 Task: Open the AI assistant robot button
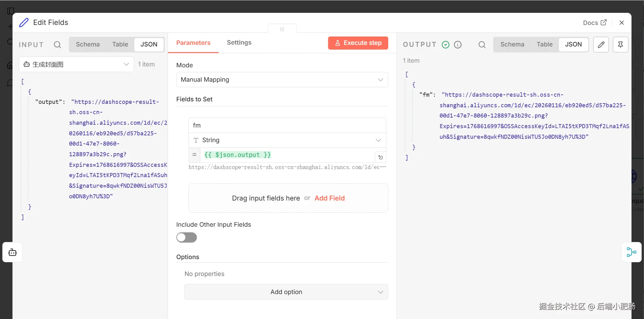click(12, 252)
